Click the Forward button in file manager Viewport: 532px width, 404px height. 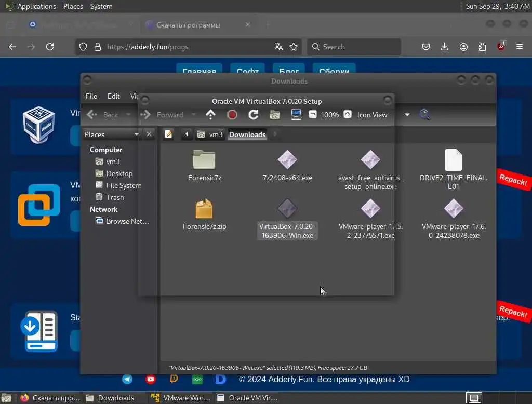pos(162,115)
